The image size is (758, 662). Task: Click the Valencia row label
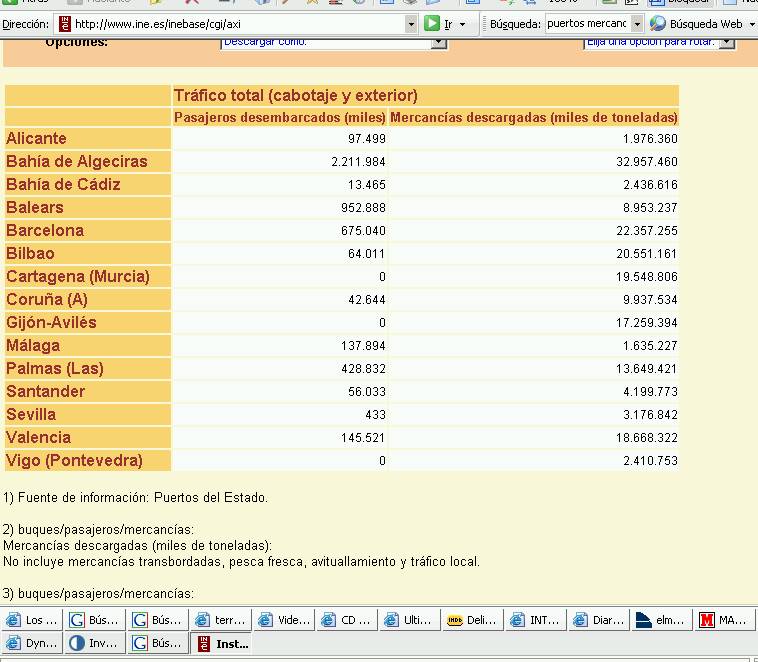38,437
